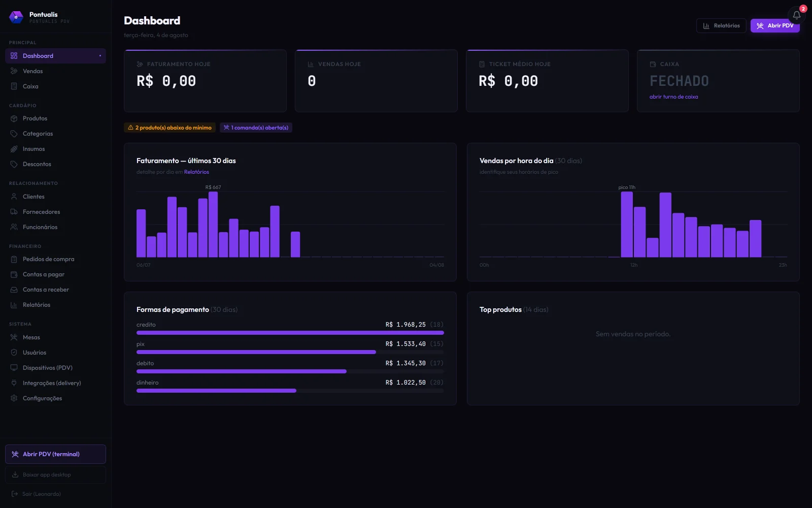This screenshot has width=812, height=508.
Task: Click the 2 produto(s) abaixo do mínimo badge
Action: click(170, 128)
